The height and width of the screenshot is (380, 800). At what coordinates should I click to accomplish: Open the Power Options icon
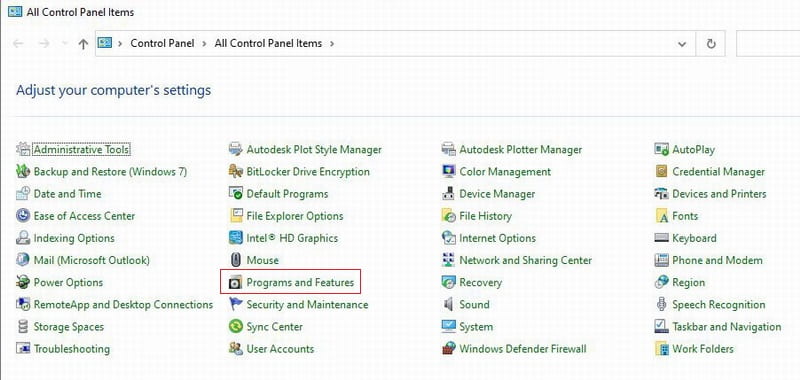click(x=23, y=282)
